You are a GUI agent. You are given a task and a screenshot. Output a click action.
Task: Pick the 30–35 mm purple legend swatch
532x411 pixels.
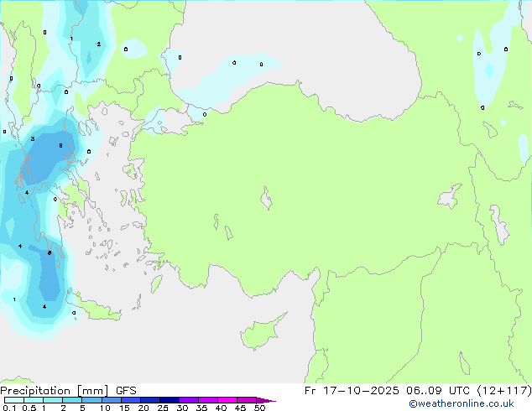coord(188,400)
